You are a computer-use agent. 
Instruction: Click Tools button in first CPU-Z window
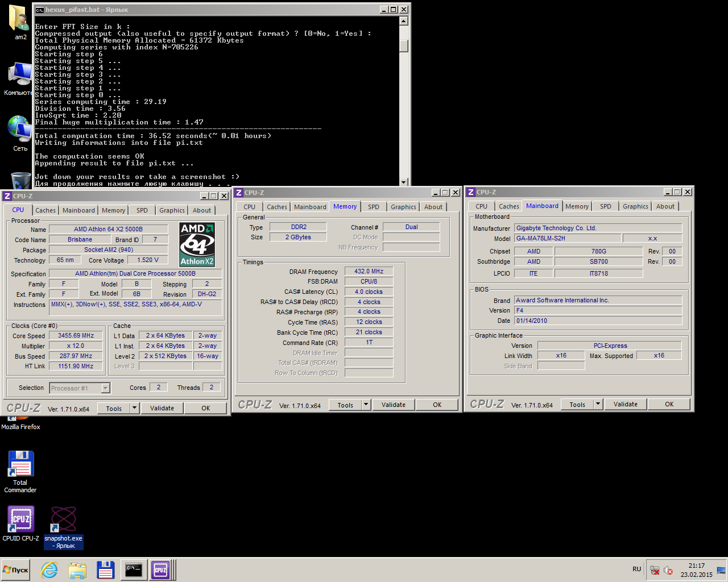pos(114,408)
